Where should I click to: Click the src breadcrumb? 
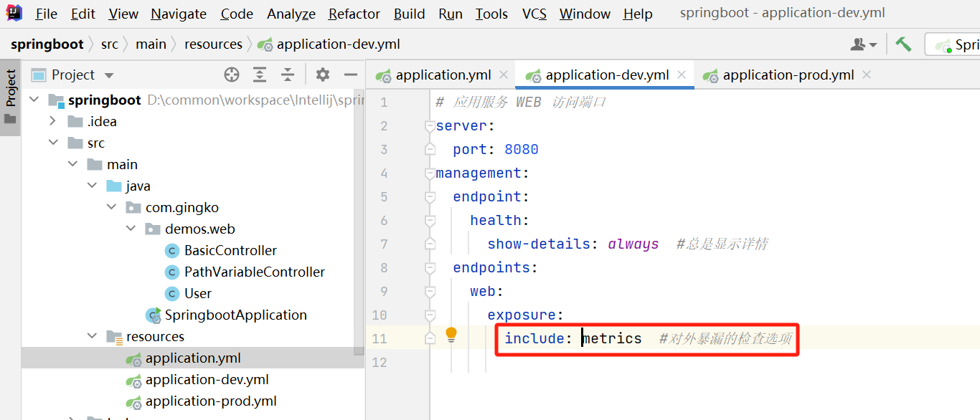click(110, 44)
